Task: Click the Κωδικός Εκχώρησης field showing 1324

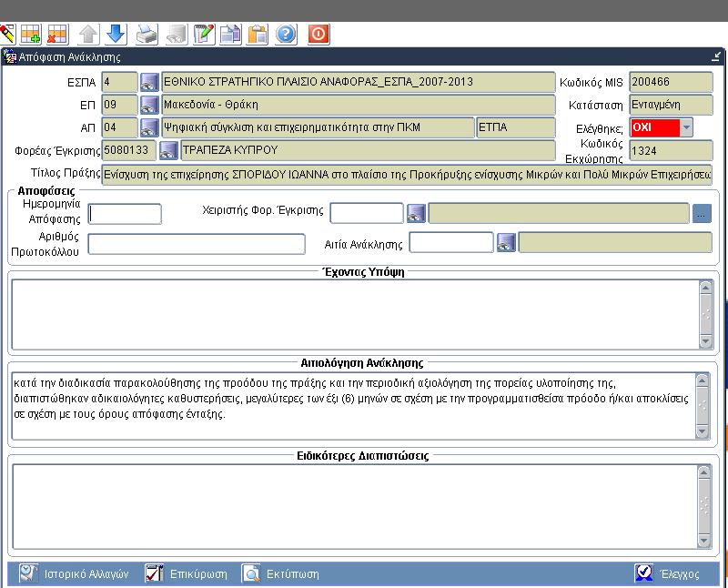Action: click(671, 151)
